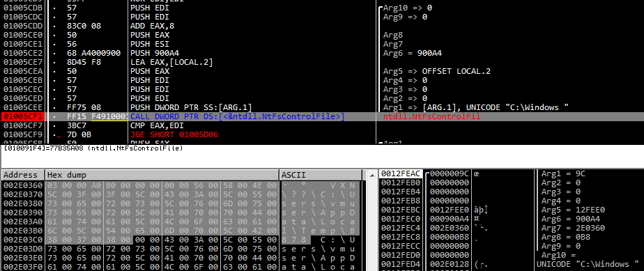Select stack address 0012FED0

click(x=401, y=255)
